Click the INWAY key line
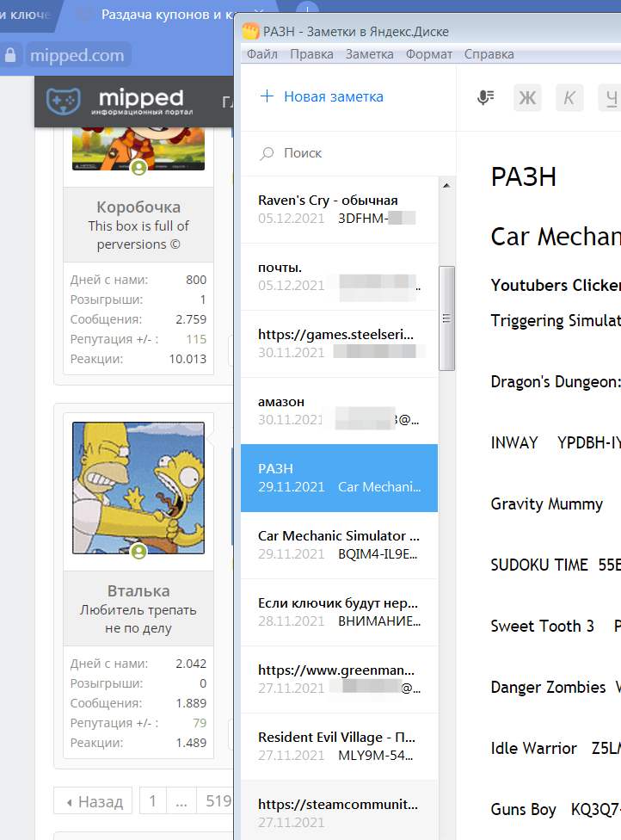This screenshot has height=840, width=621. coord(556,442)
